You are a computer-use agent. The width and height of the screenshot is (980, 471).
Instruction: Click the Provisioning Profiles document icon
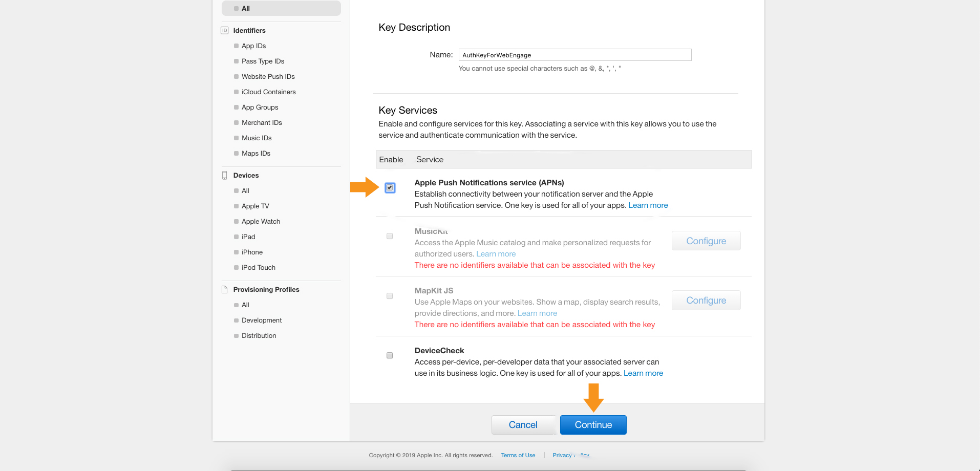point(224,290)
